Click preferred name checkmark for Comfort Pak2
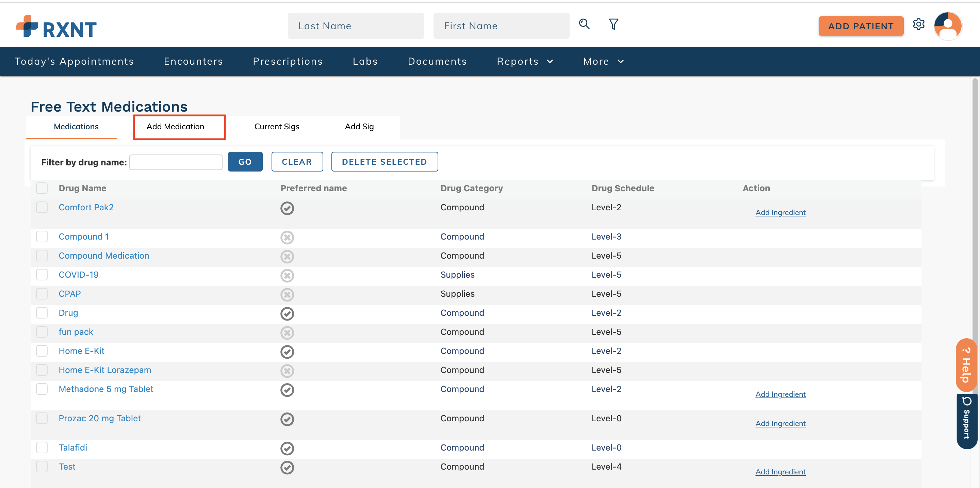The image size is (980, 488). click(287, 208)
